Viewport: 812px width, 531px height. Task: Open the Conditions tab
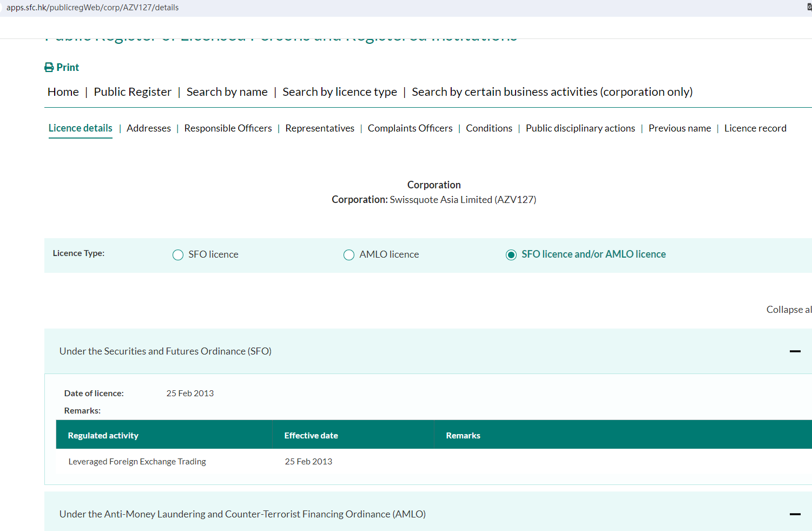click(x=489, y=128)
